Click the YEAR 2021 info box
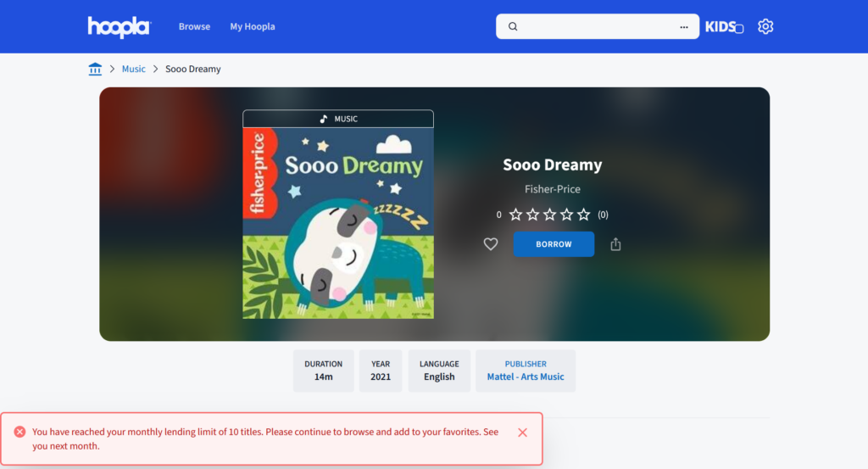This screenshot has height=469, width=868. [x=381, y=371]
